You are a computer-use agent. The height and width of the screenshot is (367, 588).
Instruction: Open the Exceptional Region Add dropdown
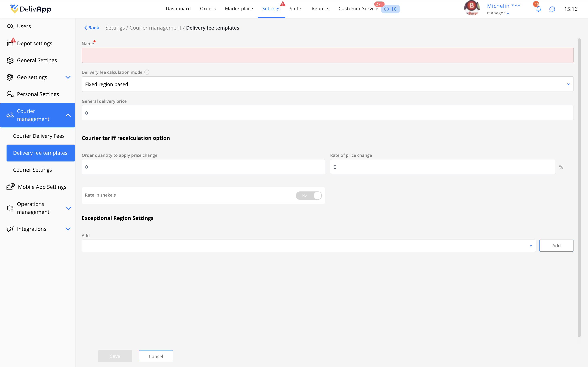pyautogui.click(x=308, y=246)
